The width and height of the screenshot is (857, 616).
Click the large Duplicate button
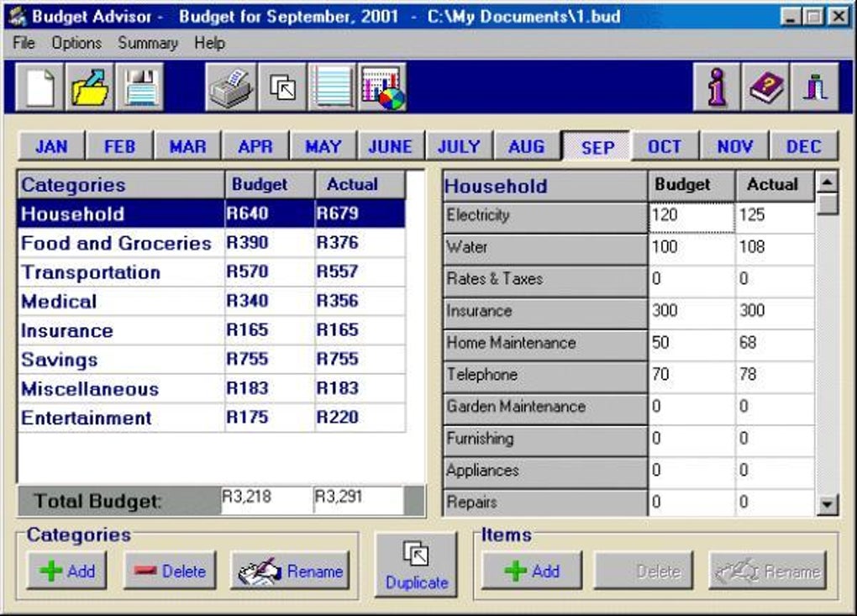click(x=416, y=565)
